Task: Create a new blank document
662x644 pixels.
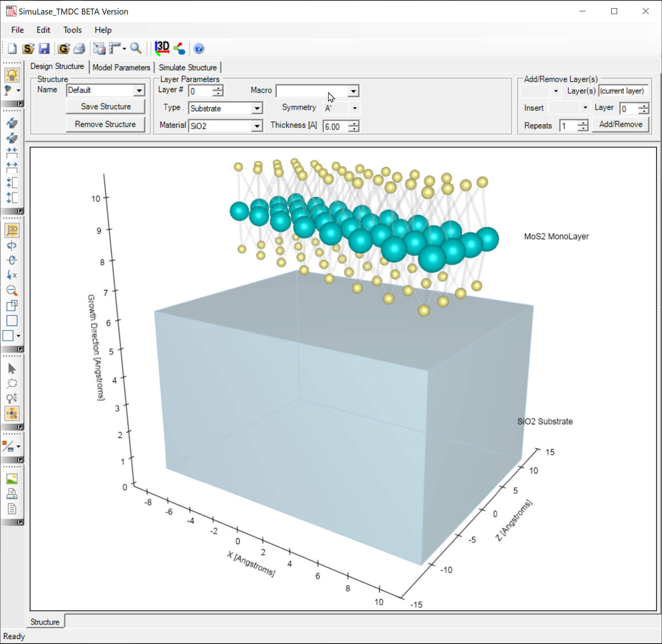Action: (12, 48)
